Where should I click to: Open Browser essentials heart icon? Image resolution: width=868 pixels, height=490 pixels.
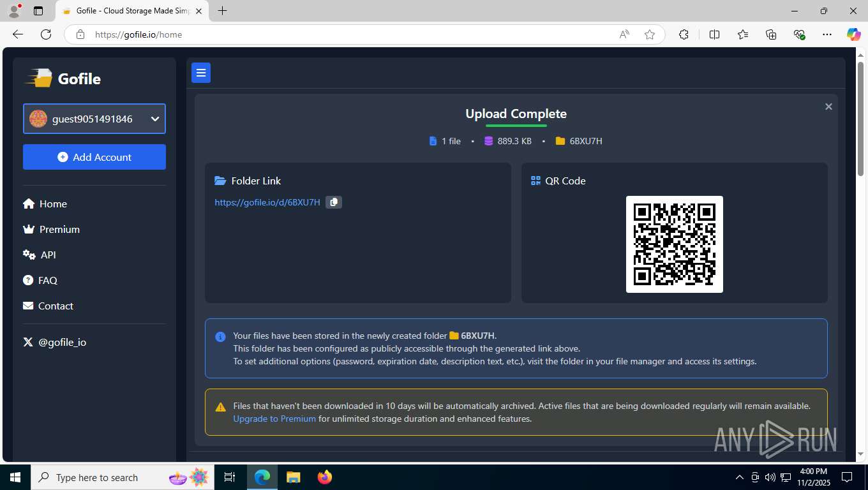pos(799,34)
